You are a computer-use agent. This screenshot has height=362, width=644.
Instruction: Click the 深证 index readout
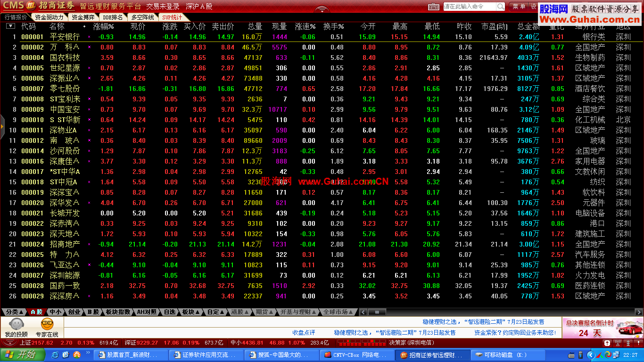tap(174, 343)
